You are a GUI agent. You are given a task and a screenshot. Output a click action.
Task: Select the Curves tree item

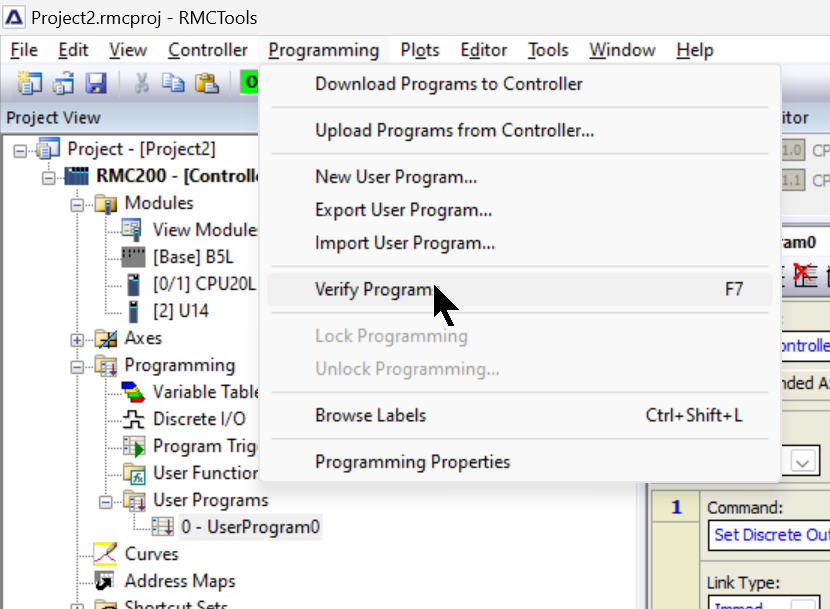point(151,554)
